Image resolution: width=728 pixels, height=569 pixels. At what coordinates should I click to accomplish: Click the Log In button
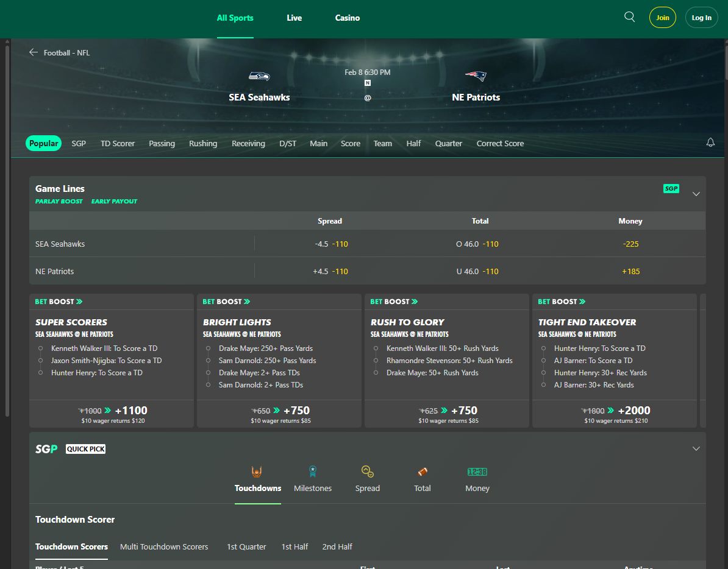tap(701, 18)
